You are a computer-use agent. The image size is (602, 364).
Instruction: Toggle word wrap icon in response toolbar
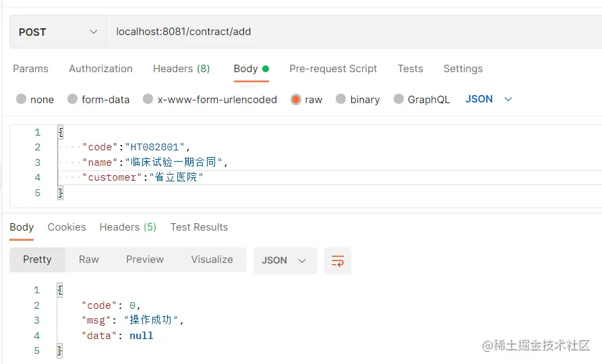tap(338, 261)
